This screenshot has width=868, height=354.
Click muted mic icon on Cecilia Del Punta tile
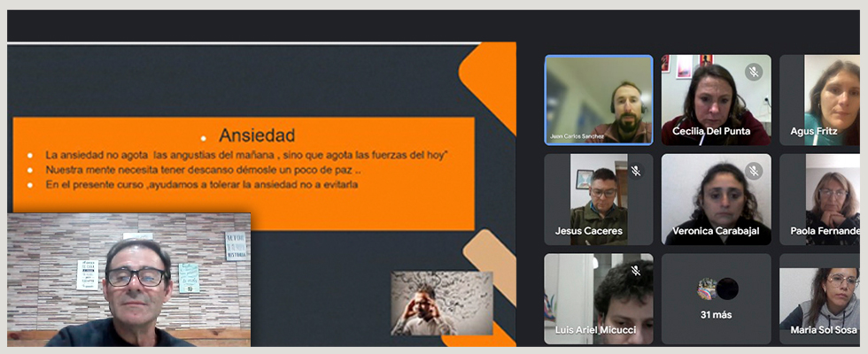pyautogui.click(x=753, y=73)
